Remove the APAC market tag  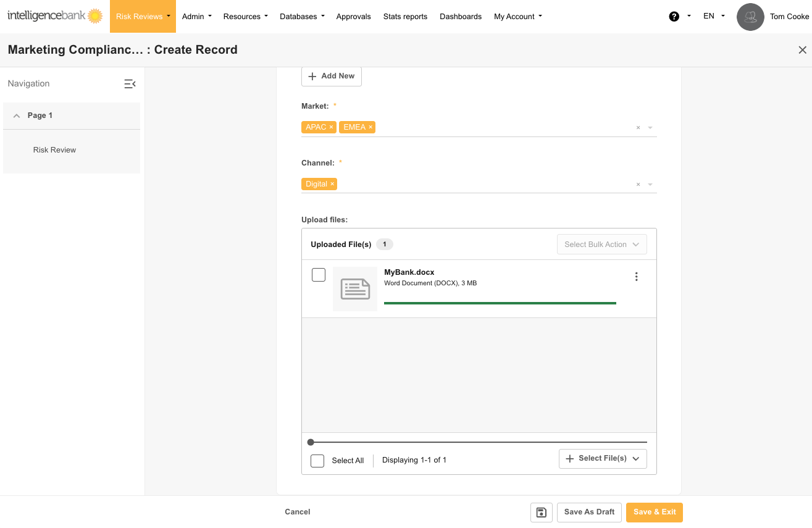pos(331,127)
